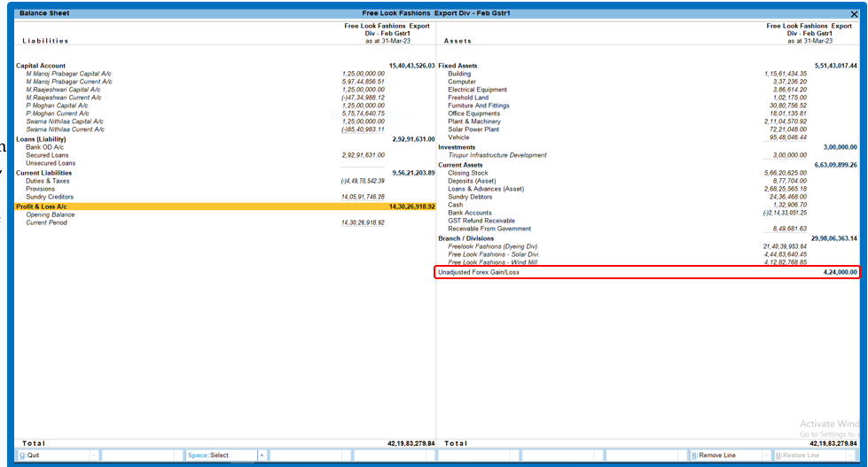Select P.Moghan Current A/c ledger
The height and width of the screenshot is (467, 868).
58,113
